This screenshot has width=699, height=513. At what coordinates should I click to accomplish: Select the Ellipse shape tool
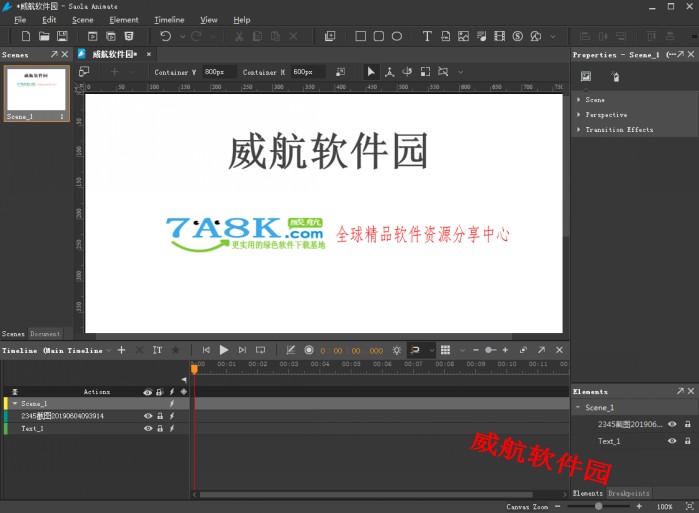[397, 36]
